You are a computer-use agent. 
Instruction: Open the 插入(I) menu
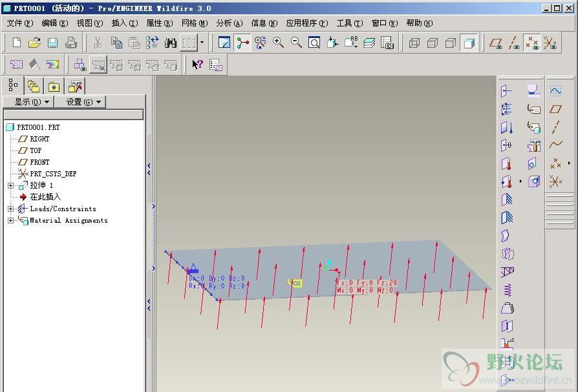(125, 23)
